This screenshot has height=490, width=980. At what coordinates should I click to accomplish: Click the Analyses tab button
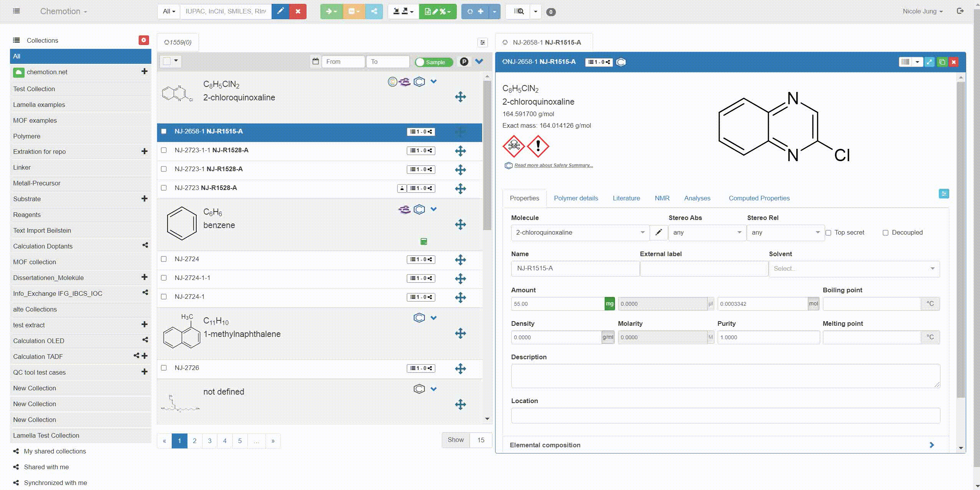tap(698, 198)
